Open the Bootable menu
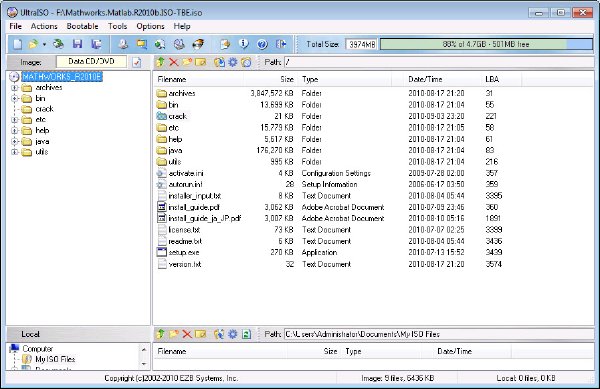This screenshot has width=600, height=389. [x=82, y=26]
